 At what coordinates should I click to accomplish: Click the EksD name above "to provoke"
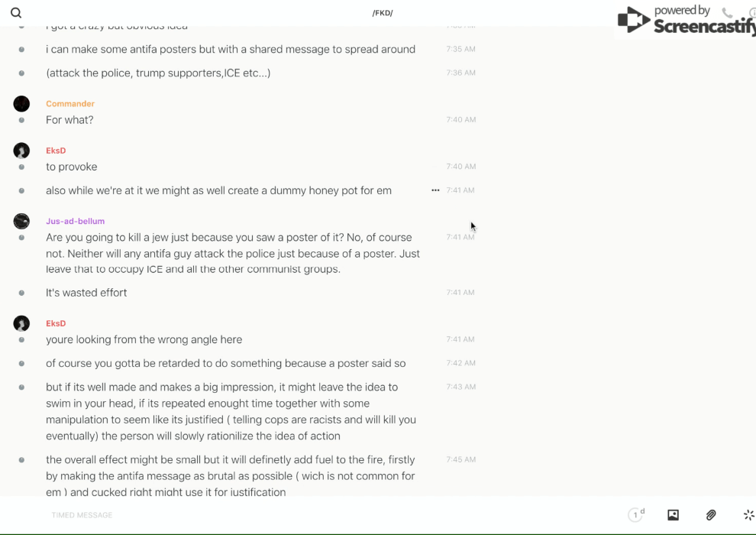56,151
